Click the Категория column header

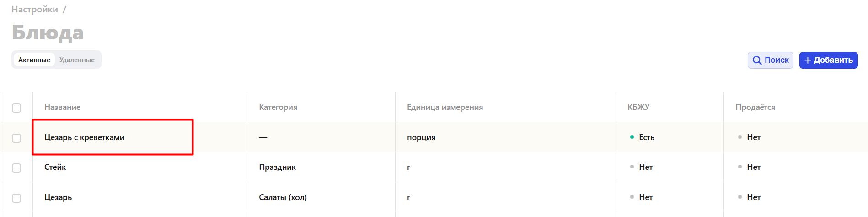click(278, 107)
